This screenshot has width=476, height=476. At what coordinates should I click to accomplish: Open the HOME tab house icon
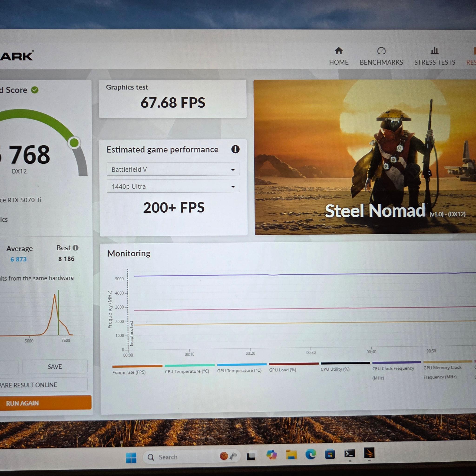coord(338,51)
